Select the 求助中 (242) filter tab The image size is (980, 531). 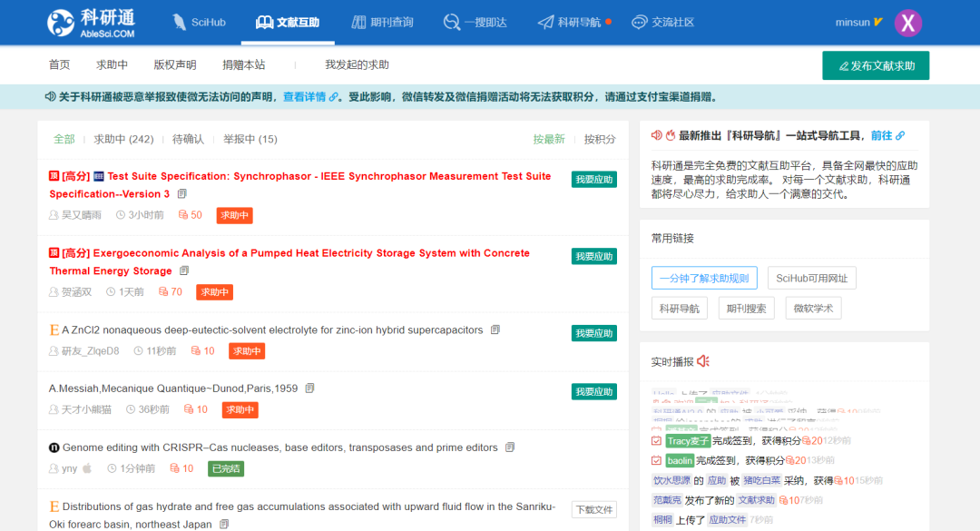coord(123,139)
